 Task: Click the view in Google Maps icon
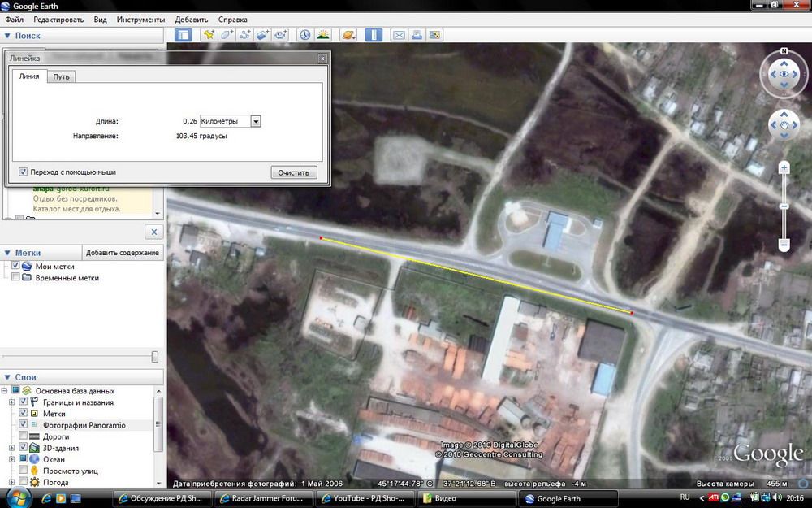435,35
